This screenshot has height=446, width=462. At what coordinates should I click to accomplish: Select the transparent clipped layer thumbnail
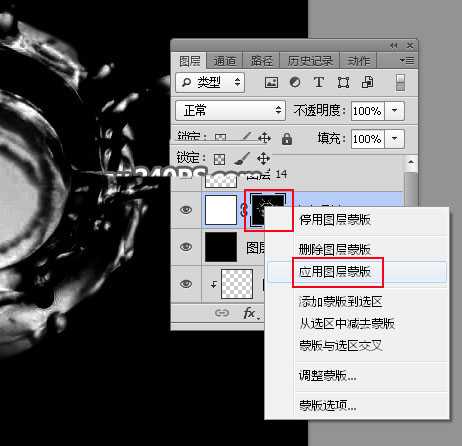237,284
